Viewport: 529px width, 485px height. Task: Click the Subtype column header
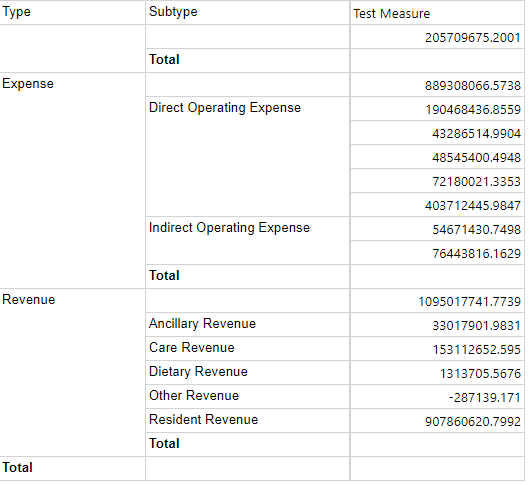tap(173, 12)
